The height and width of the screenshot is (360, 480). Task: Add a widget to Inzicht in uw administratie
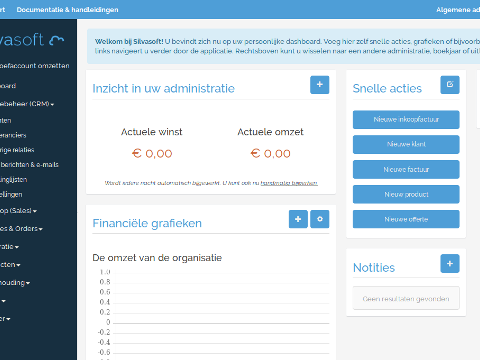pos(319,85)
